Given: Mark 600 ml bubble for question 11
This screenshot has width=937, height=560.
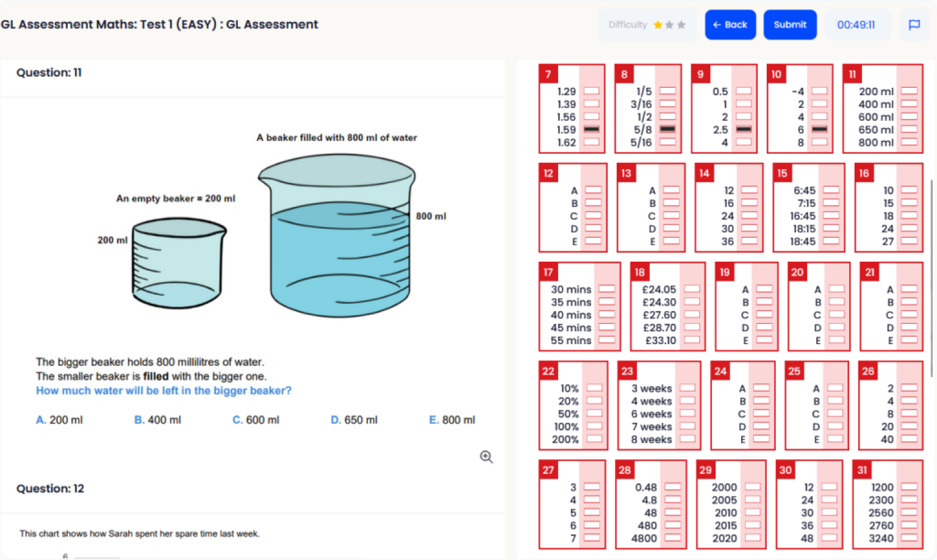Looking at the screenshot, I should pos(909,117).
